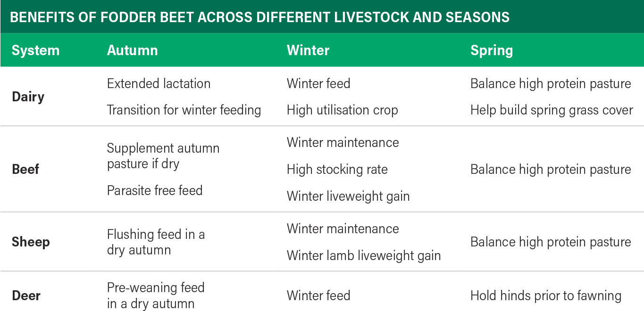Select Transition for winter feeding text
644x311 pixels.
pyautogui.click(x=184, y=110)
